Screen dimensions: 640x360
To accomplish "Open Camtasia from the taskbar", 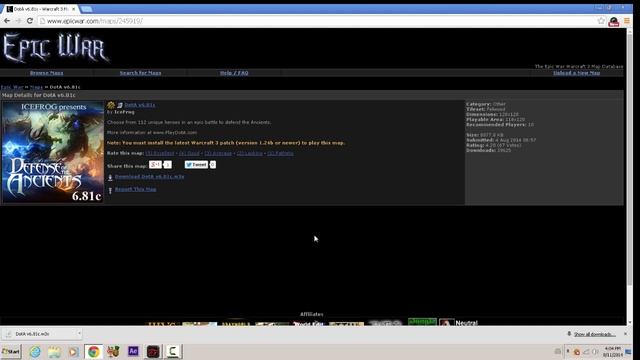I will 173,351.
